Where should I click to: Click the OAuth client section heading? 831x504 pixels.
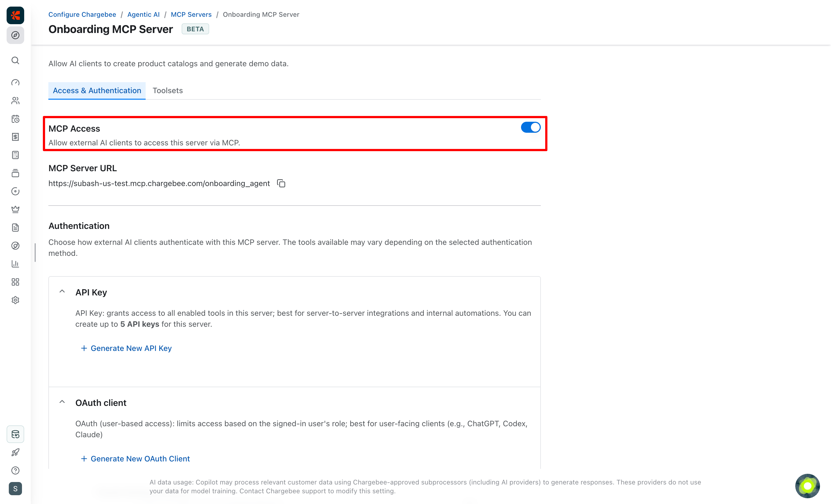(x=101, y=403)
